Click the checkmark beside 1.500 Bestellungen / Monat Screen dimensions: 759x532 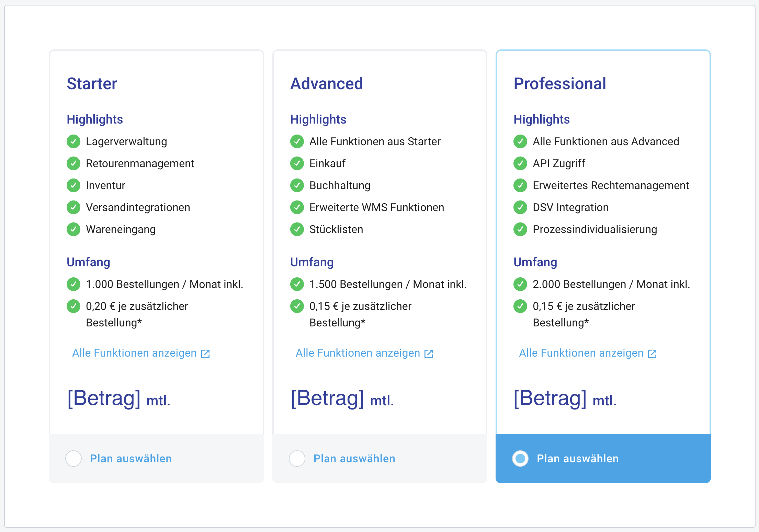(297, 284)
